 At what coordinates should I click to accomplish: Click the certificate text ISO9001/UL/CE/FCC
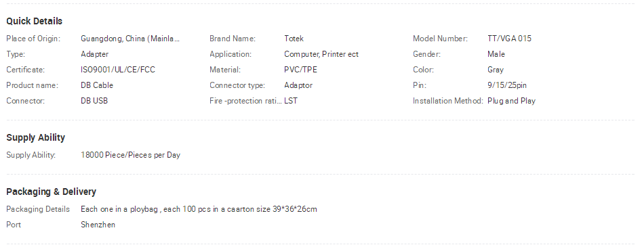118,70
